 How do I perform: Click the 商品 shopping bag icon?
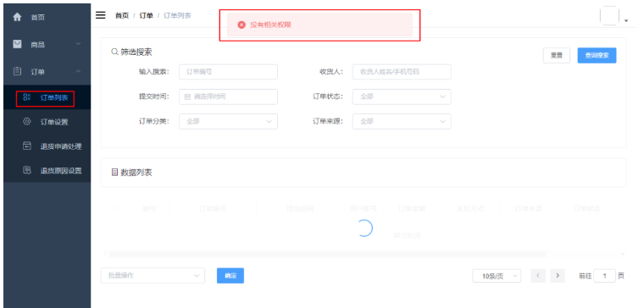coord(17,44)
